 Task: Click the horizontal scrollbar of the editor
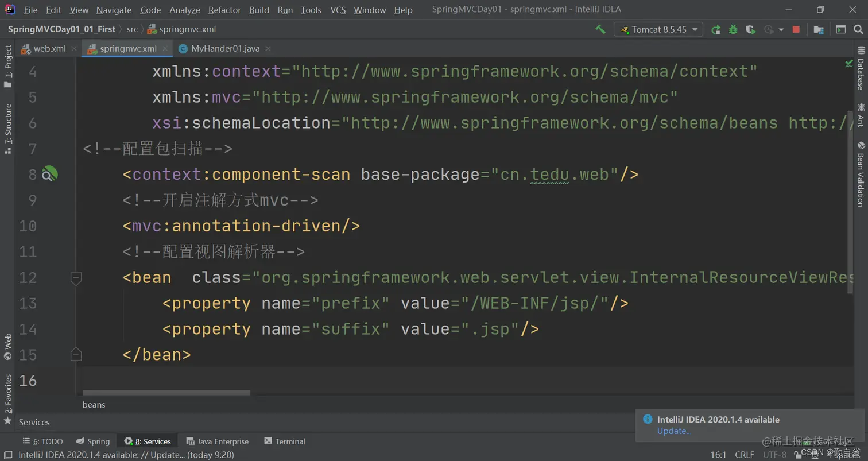point(166,393)
